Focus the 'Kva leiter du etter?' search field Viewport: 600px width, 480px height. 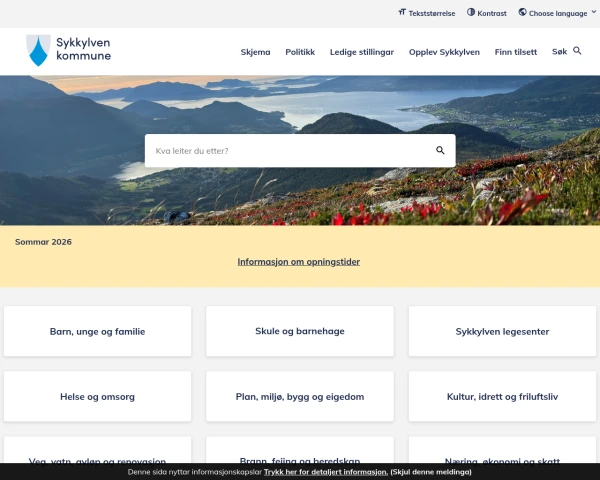pos(289,151)
